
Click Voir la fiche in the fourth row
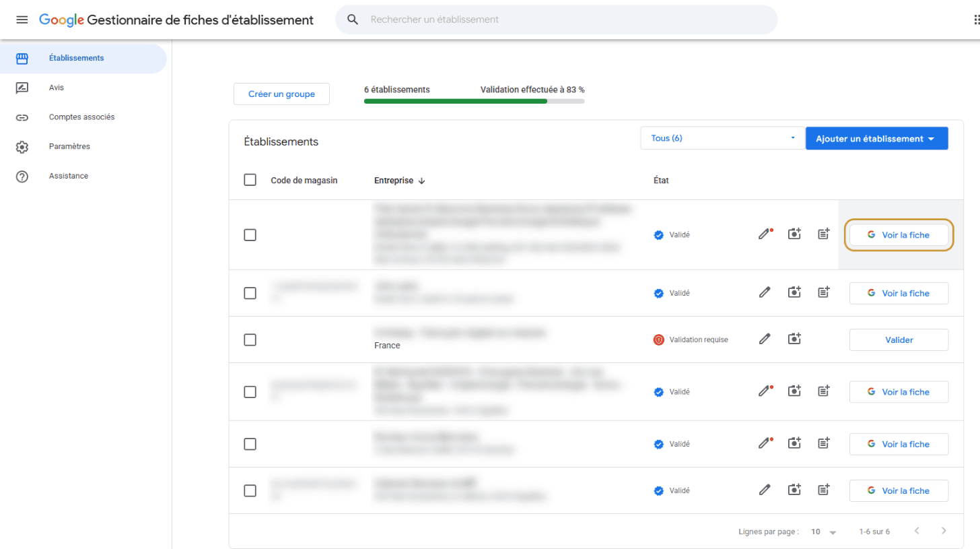899,391
